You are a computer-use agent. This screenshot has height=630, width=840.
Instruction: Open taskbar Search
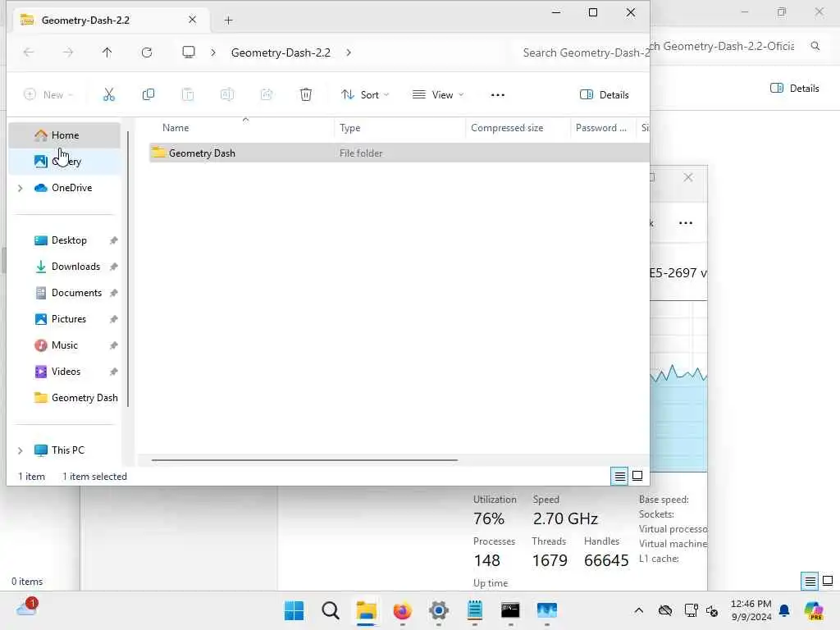(331, 610)
